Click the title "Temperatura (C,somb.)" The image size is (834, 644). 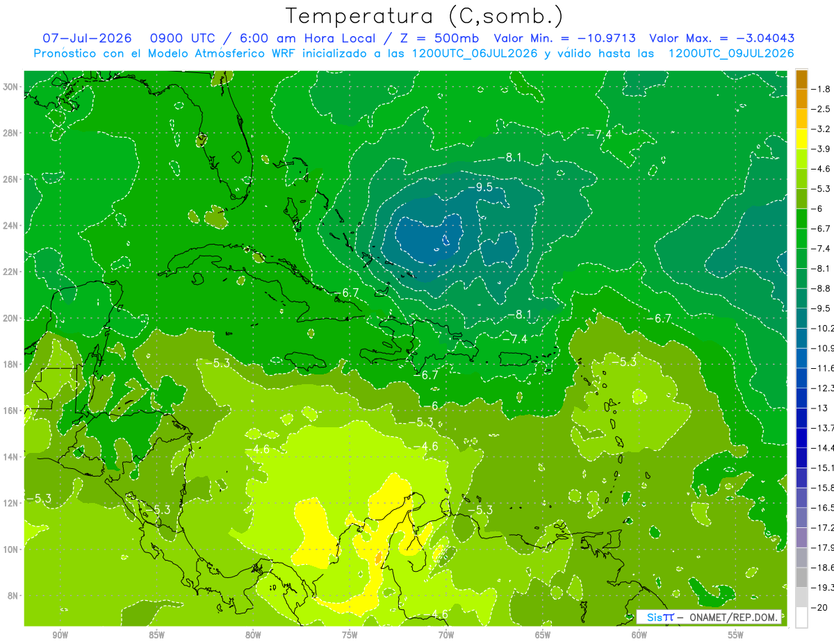coord(423,16)
